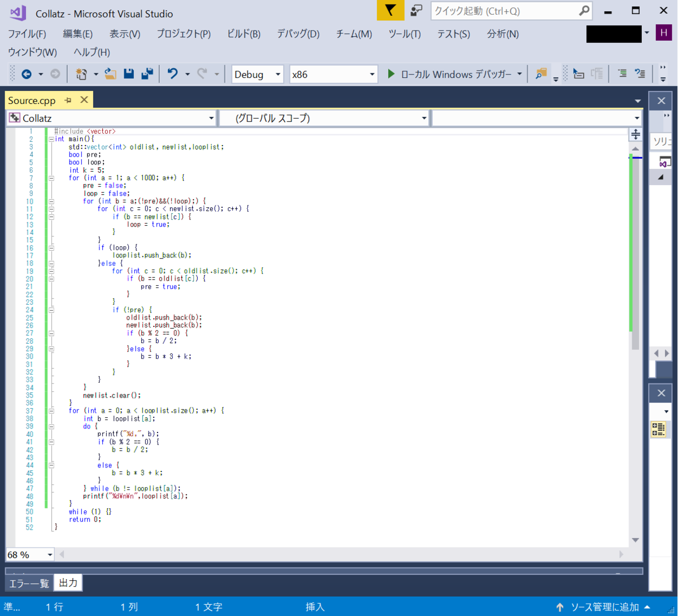The image size is (678, 616).
Task: Click the Navigate Forward arrow icon
Action: pyautogui.click(x=55, y=74)
